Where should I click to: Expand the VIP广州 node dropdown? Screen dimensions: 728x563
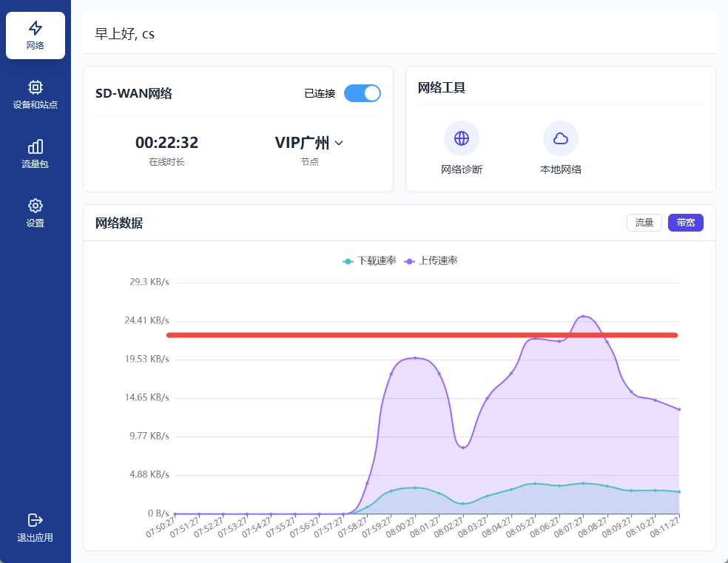[309, 143]
